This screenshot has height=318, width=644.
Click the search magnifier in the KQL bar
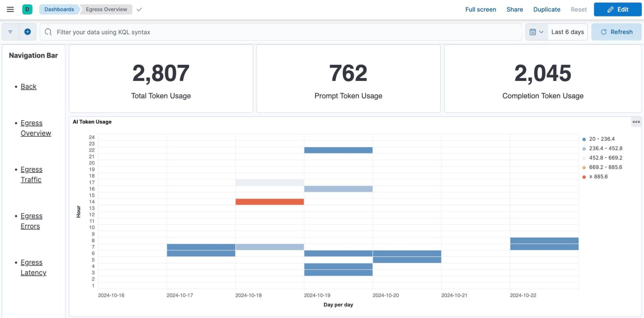[49, 32]
